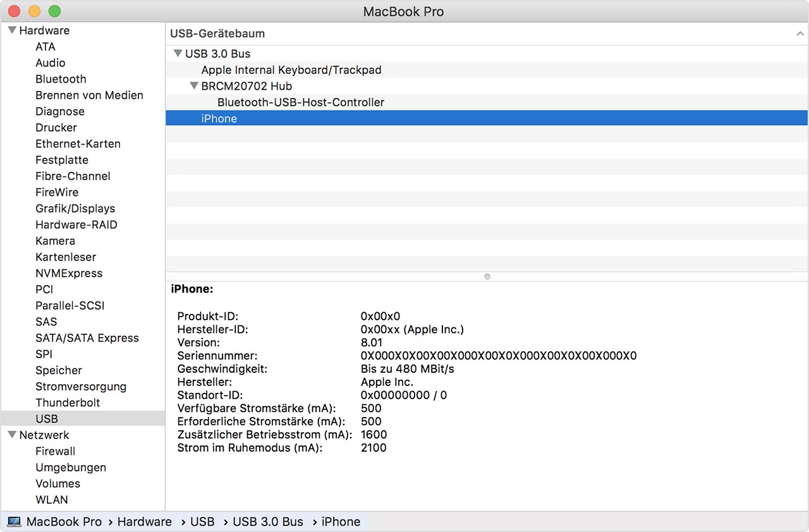Click the green zoom window button

point(54,11)
